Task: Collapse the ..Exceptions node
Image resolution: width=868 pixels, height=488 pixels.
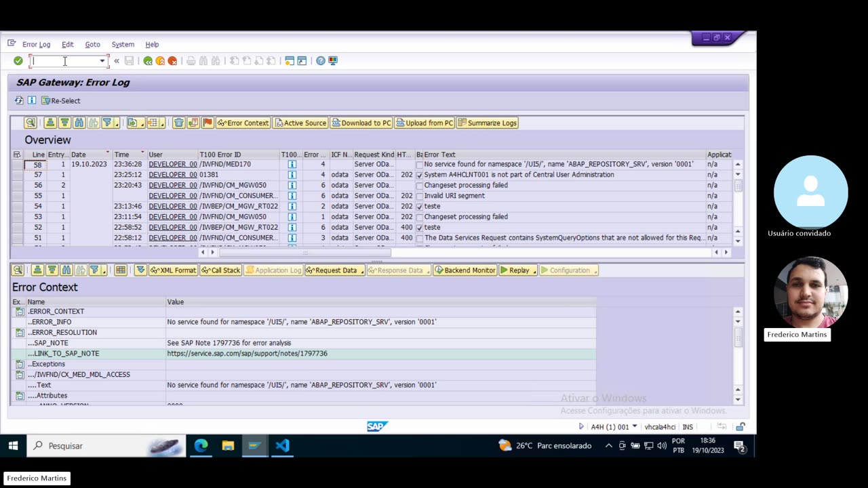Action: [20, 364]
